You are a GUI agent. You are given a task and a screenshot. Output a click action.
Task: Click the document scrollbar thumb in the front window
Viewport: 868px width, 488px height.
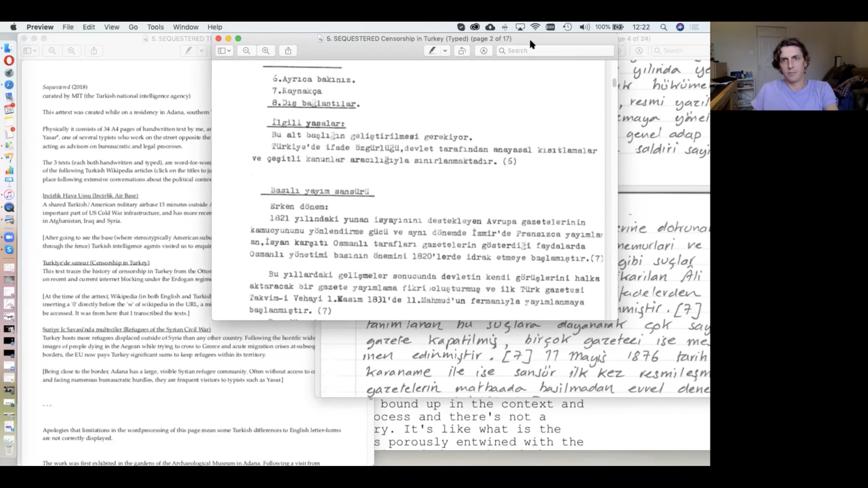614,83
